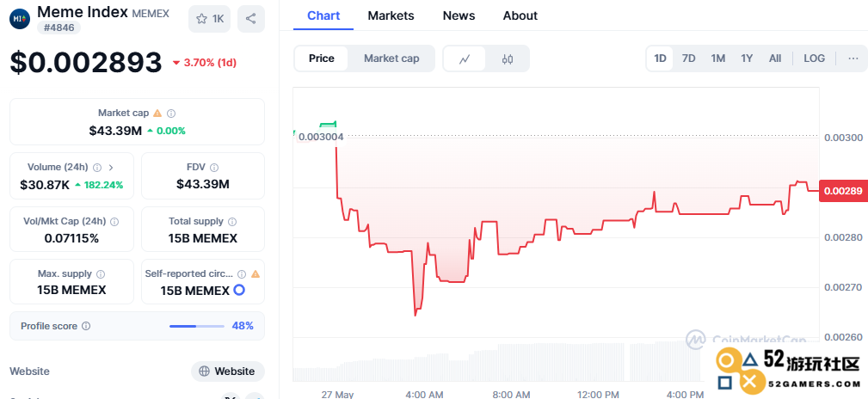The height and width of the screenshot is (399, 868).
Task: Open Self-reported circulating supply info icon
Action: click(x=242, y=274)
